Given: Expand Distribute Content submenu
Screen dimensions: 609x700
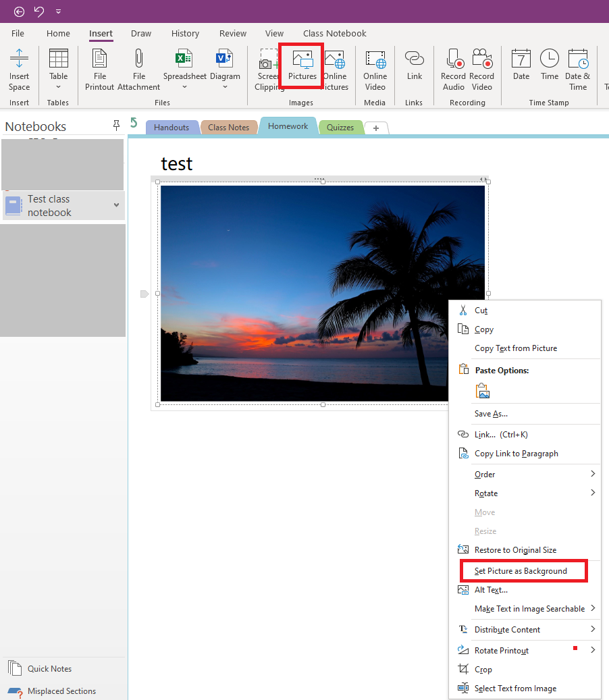Looking at the screenshot, I should 525,630.
